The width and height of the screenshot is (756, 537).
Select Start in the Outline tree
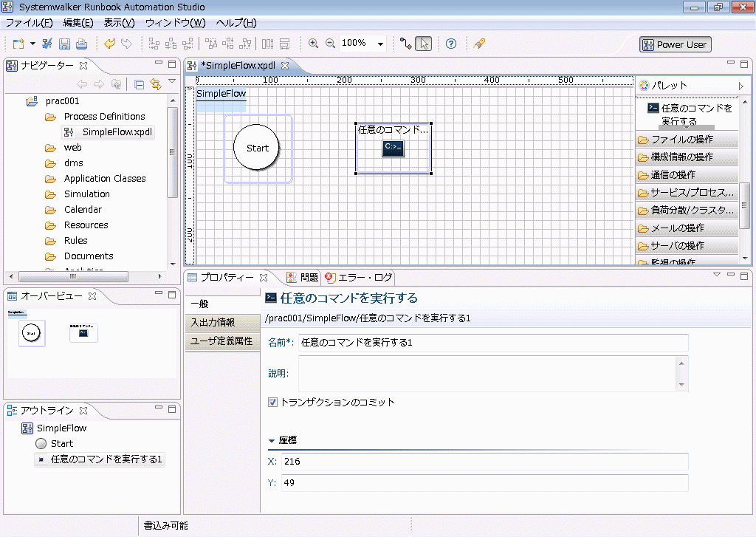click(55, 444)
